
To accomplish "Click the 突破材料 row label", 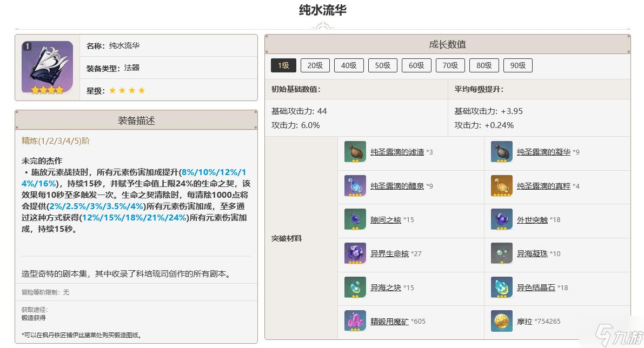I will click(x=287, y=238).
